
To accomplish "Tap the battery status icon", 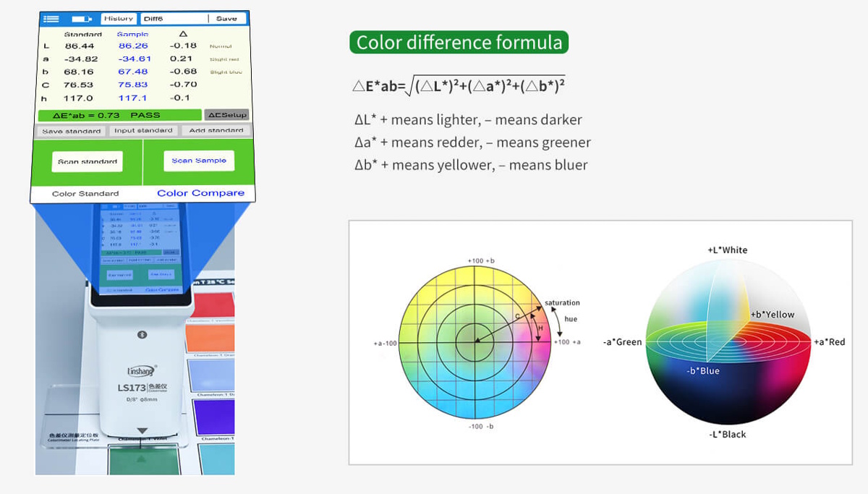I will (81, 19).
